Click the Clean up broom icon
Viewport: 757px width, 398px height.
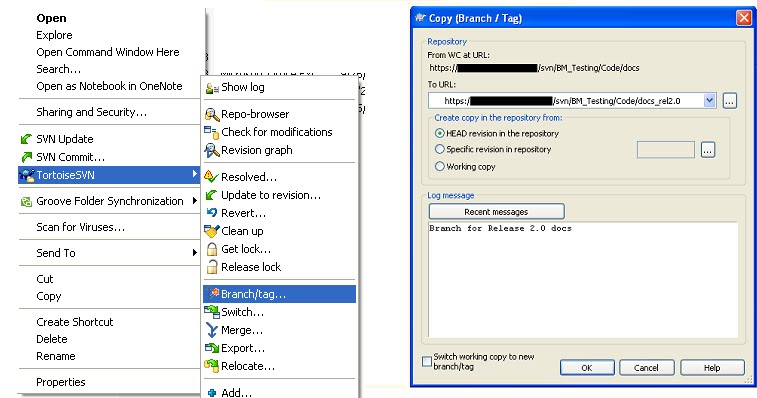point(211,231)
